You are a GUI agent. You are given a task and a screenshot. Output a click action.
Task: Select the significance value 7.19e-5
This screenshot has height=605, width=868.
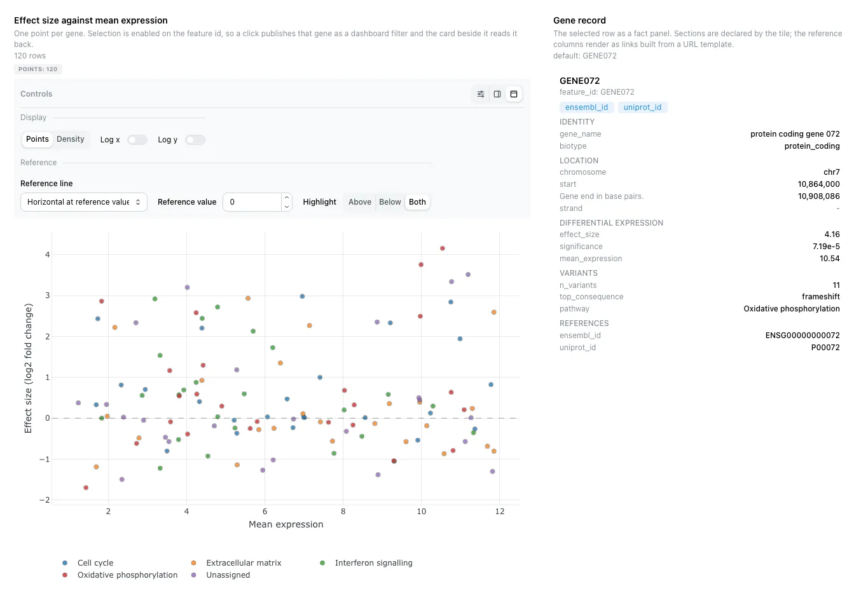[x=826, y=247]
